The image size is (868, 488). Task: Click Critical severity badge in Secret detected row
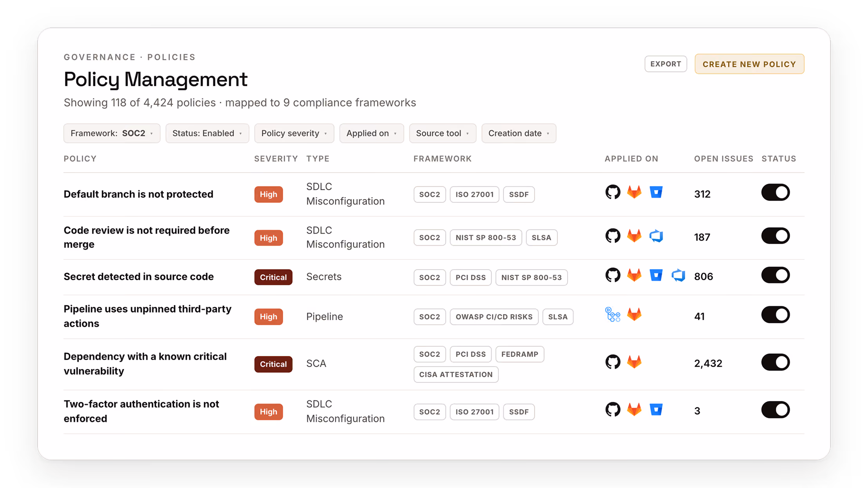pos(273,277)
